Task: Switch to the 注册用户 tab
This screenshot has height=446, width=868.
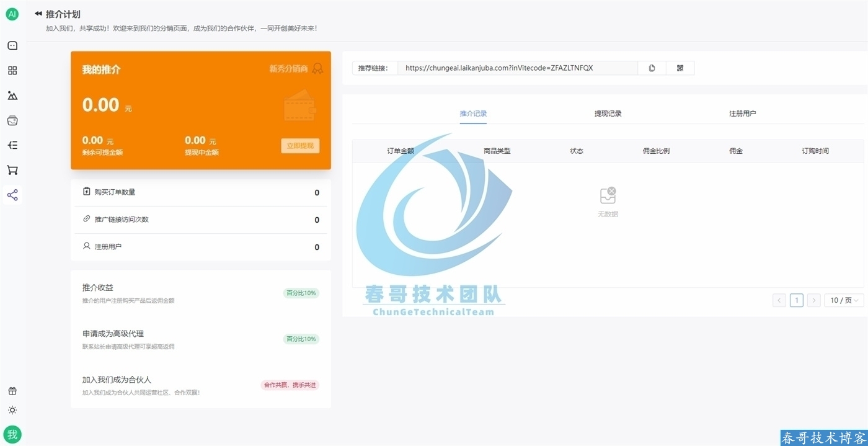Action: click(742, 114)
